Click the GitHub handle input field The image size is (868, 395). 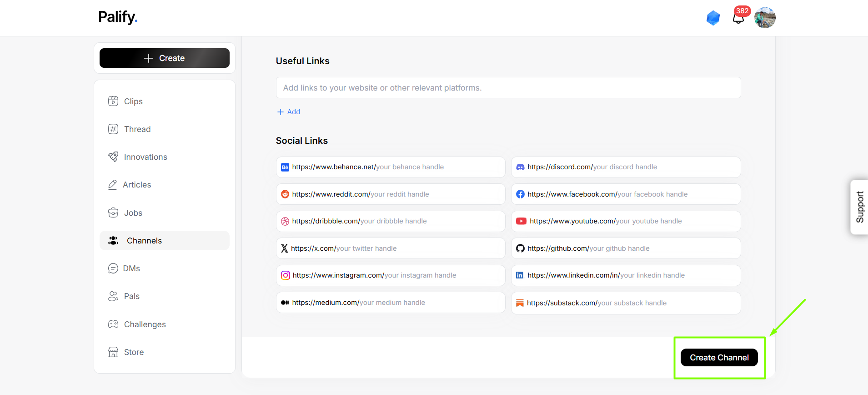[626, 248]
